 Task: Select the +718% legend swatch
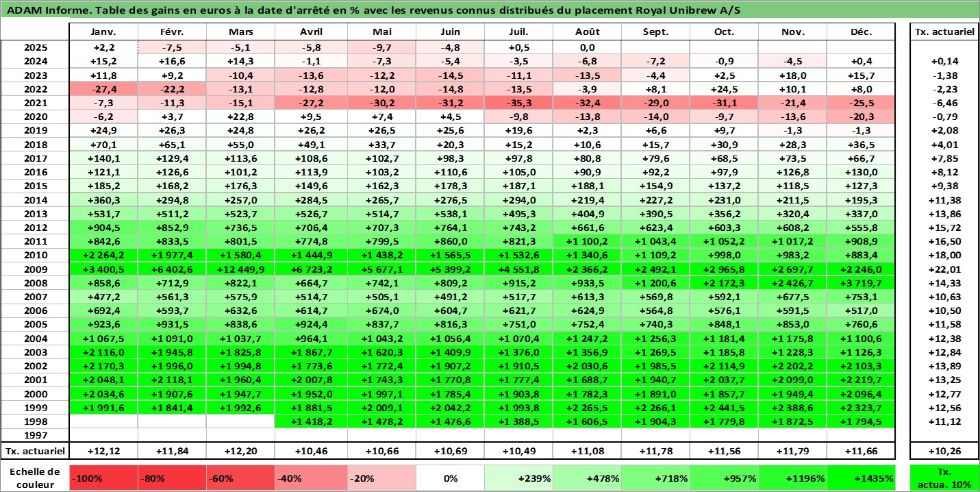point(656,478)
